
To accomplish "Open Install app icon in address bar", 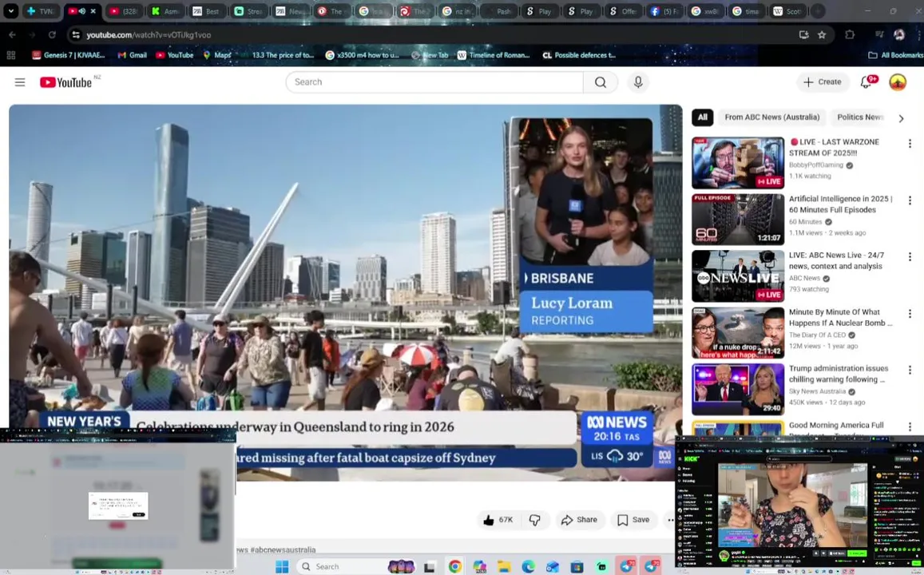I will tap(803, 35).
